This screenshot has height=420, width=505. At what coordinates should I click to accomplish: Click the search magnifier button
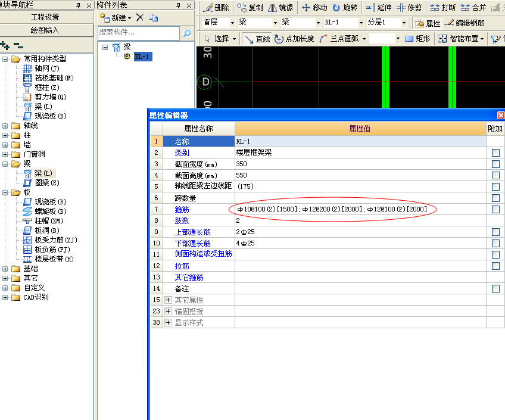point(187,33)
